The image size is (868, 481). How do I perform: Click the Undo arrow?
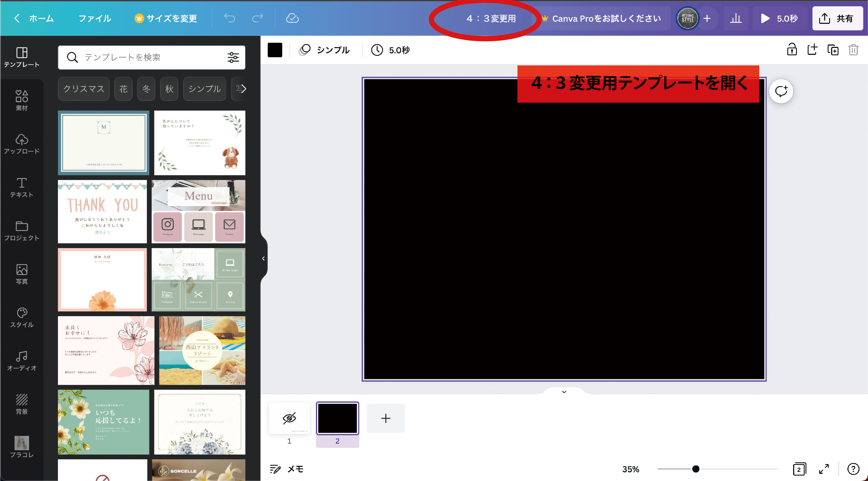tap(230, 18)
